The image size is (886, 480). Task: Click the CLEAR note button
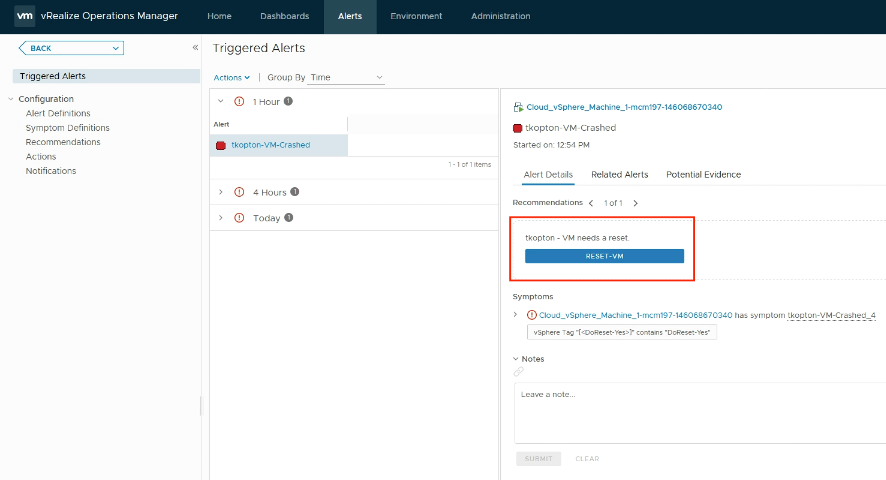click(x=587, y=459)
